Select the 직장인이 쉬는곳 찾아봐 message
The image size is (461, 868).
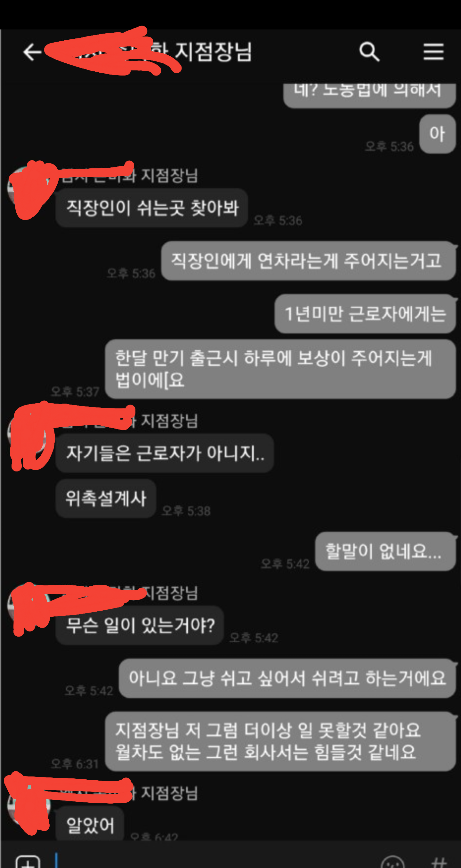click(x=152, y=208)
